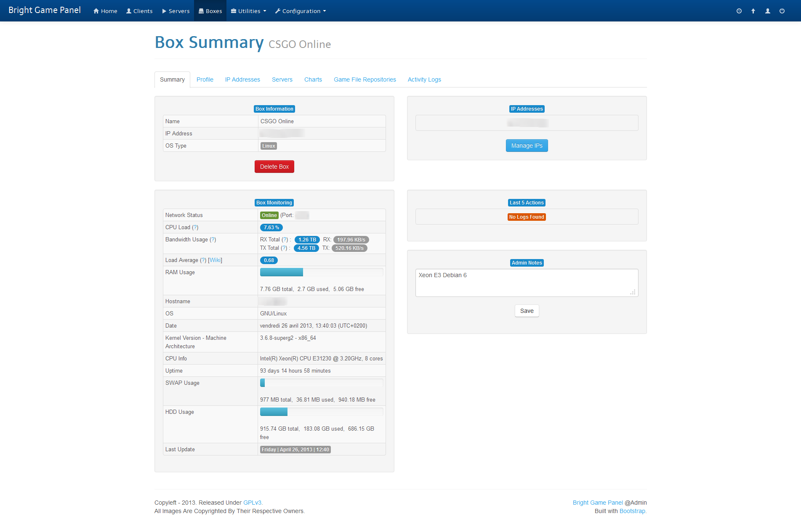
Task: Click inside the Admin Notes text area
Action: click(x=527, y=283)
